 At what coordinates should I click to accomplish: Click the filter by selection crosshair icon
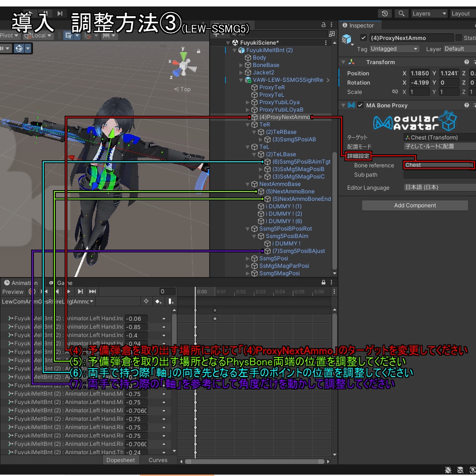146,301
